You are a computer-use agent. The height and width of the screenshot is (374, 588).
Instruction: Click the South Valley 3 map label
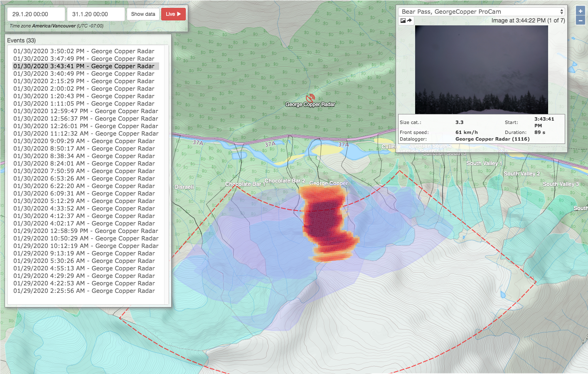tap(561, 184)
